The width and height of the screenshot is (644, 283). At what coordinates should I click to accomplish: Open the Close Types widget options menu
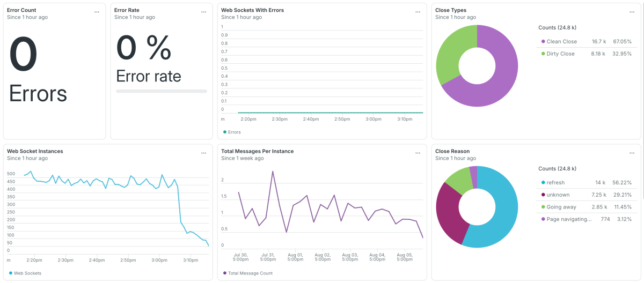(632, 11)
